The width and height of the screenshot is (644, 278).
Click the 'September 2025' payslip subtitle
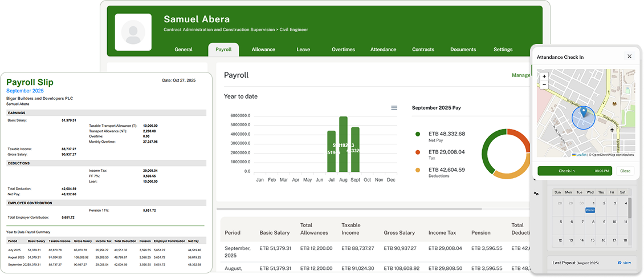pyautogui.click(x=25, y=91)
